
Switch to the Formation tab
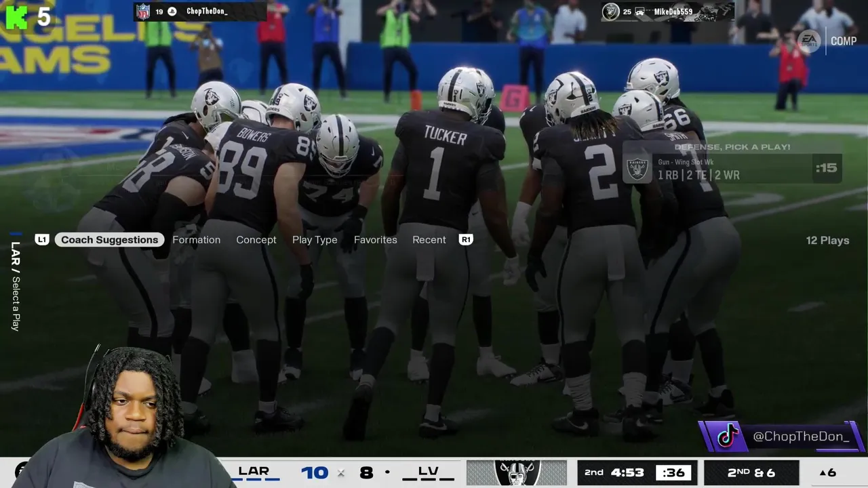196,240
